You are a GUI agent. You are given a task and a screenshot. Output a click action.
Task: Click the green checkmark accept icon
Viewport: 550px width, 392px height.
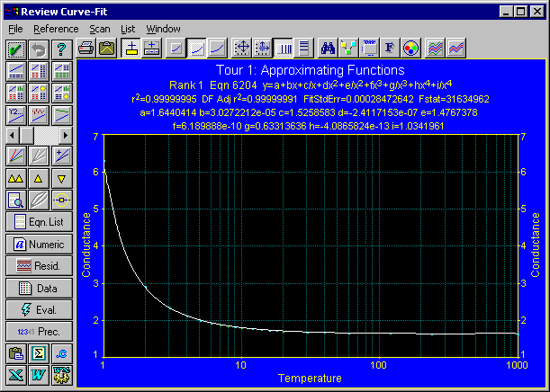point(17,49)
